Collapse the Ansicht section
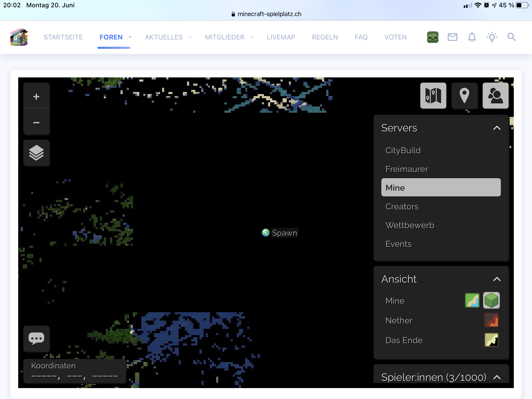Screen dimensions: 532x399 [x=497, y=279]
